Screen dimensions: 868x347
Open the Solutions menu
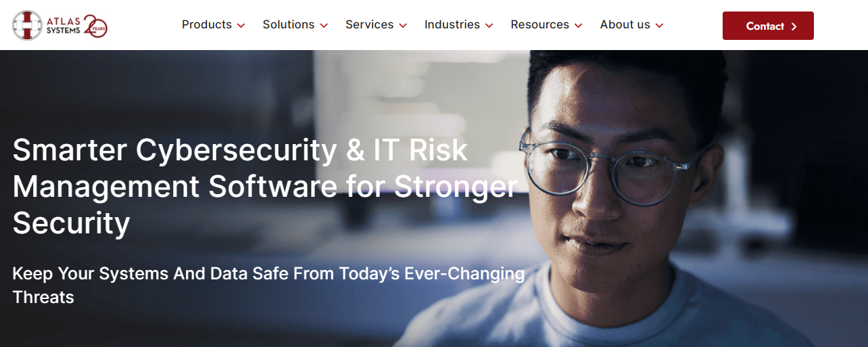289,24
